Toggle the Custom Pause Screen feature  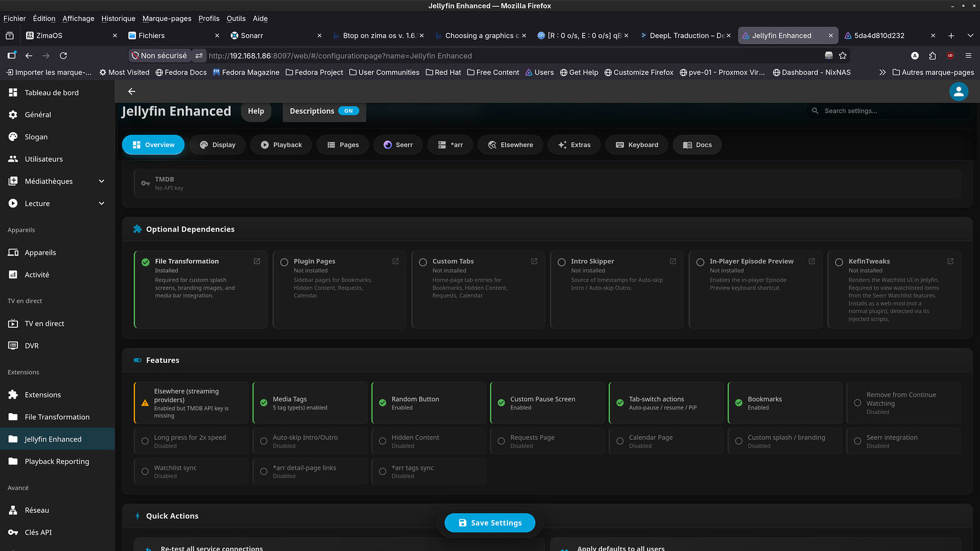tap(548, 403)
